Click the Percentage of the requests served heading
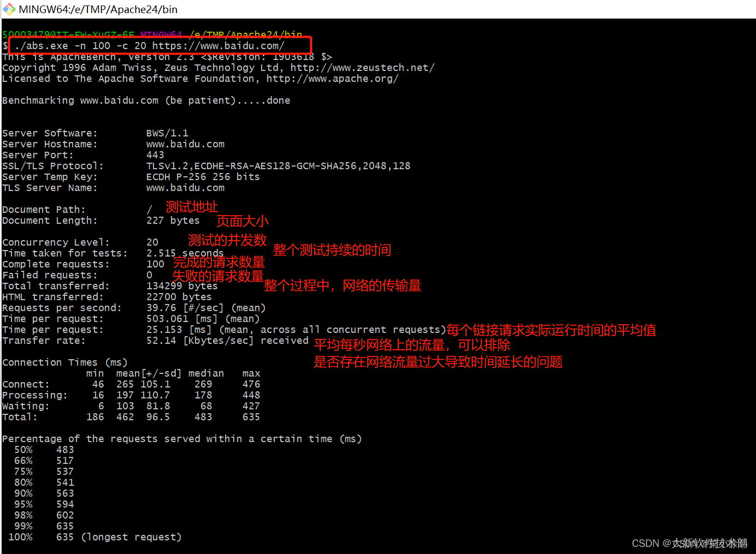 (x=182, y=439)
